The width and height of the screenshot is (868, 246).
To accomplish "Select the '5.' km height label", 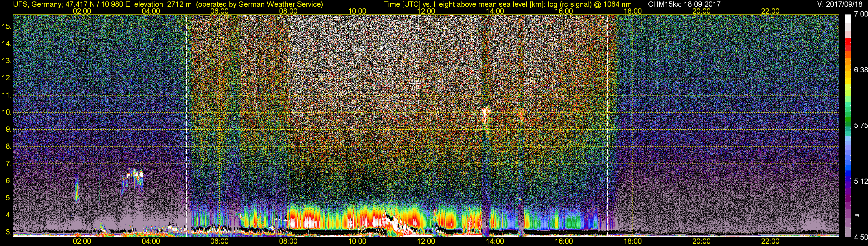I will point(8,198).
